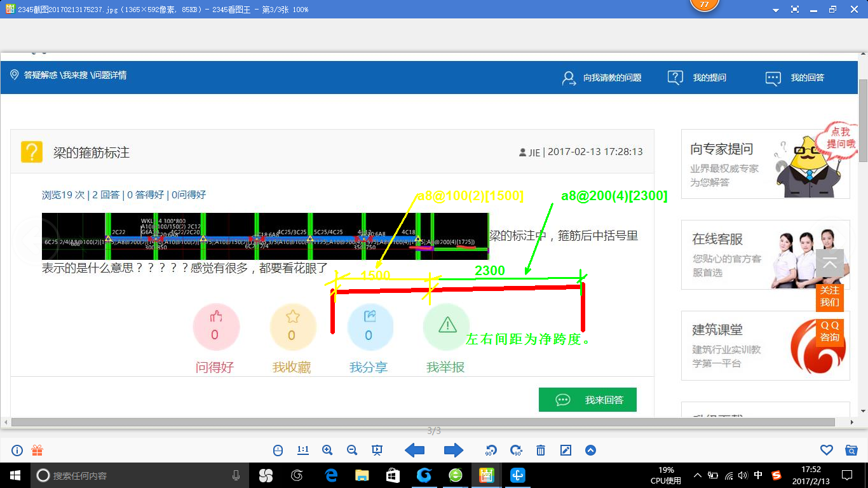Open image edit pencil icon
This screenshot has height=488, width=868.
(566, 451)
